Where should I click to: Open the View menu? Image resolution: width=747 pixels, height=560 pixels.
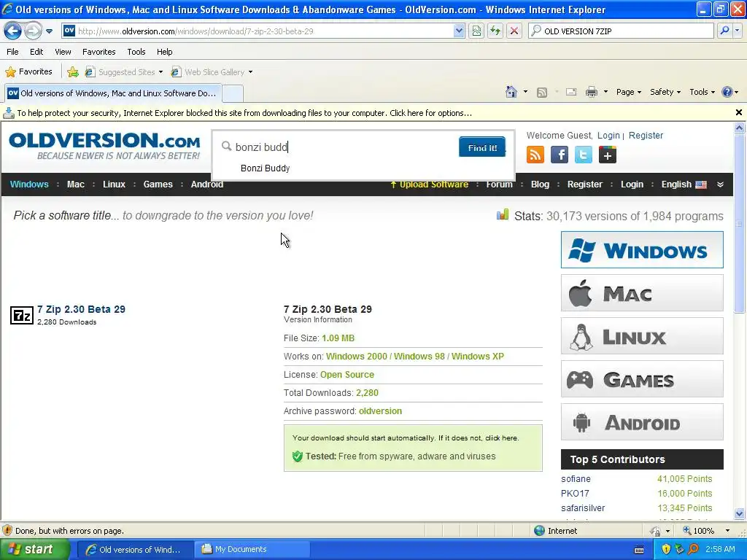pyautogui.click(x=63, y=52)
